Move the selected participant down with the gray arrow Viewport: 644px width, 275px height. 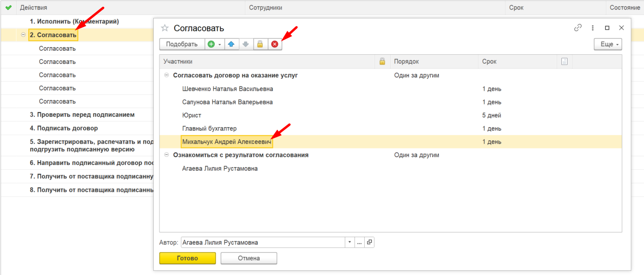(x=245, y=44)
